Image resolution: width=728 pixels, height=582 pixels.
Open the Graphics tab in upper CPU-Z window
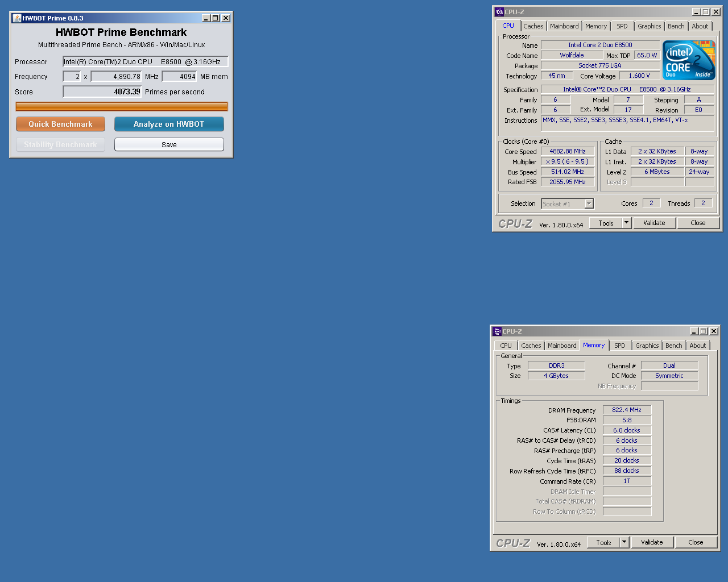pos(650,26)
